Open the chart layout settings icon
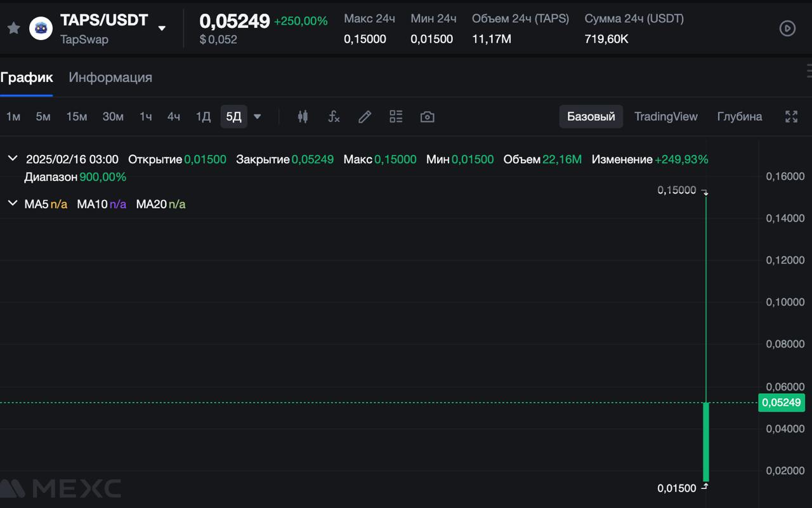 [396, 117]
